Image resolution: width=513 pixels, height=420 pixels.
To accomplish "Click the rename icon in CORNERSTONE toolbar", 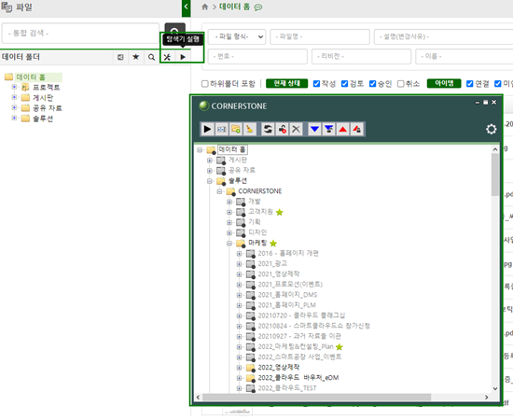I will 221,129.
